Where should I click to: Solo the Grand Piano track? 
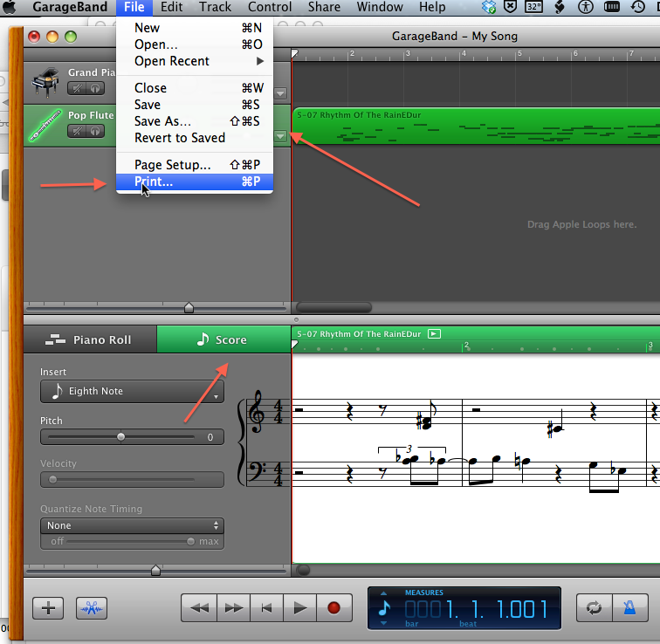pos(95,88)
